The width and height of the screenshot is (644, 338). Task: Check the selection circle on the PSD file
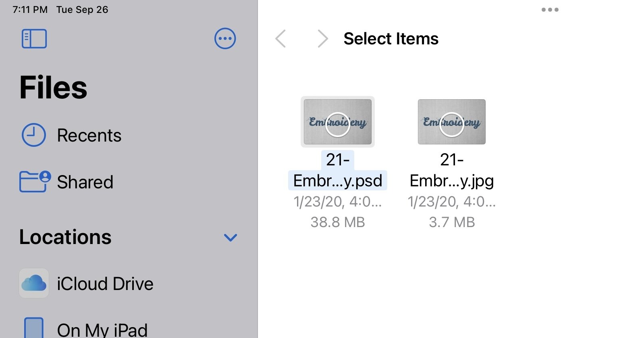337,124
